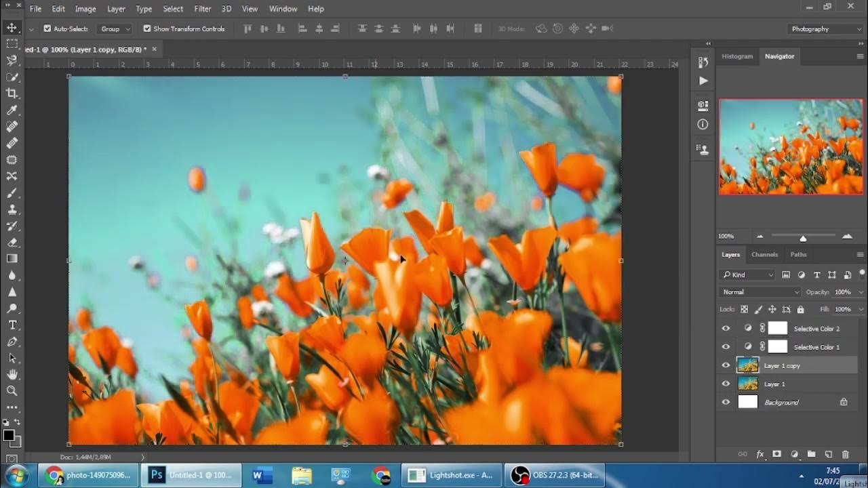
Task: Click the Selective Color 2 layer mask thumbnail
Action: [777, 328]
